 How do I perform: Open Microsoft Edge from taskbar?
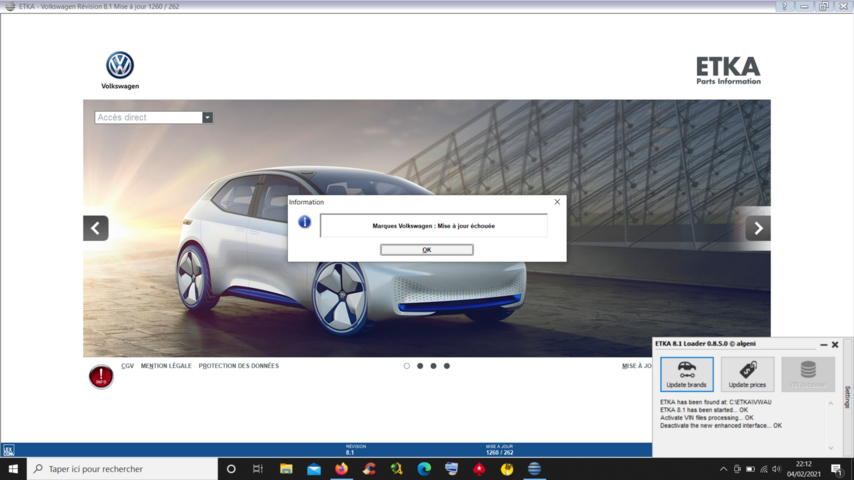424,469
